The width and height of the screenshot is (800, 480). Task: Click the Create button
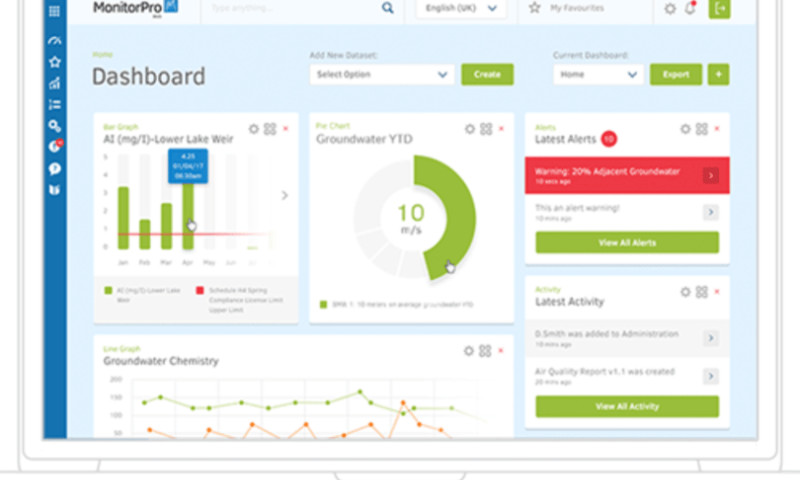coord(487,74)
